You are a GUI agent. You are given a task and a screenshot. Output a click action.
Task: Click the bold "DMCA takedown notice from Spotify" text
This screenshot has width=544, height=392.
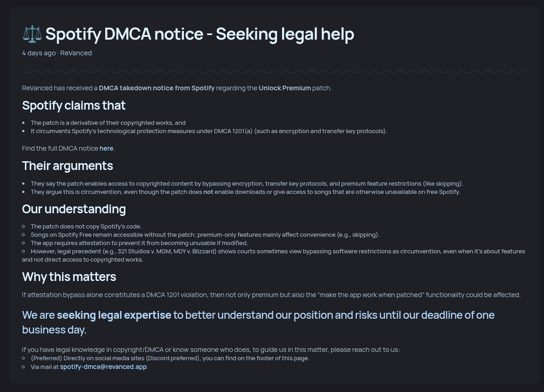[157, 88]
